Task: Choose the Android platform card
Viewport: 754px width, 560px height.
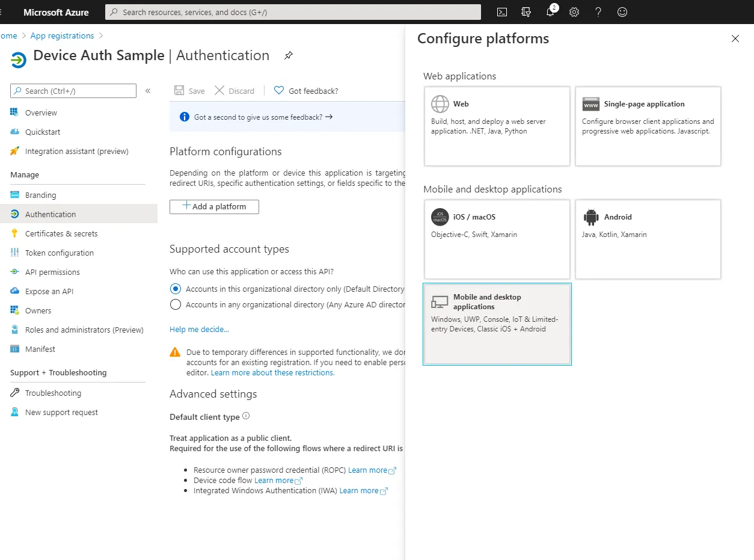Action: pos(648,239)
